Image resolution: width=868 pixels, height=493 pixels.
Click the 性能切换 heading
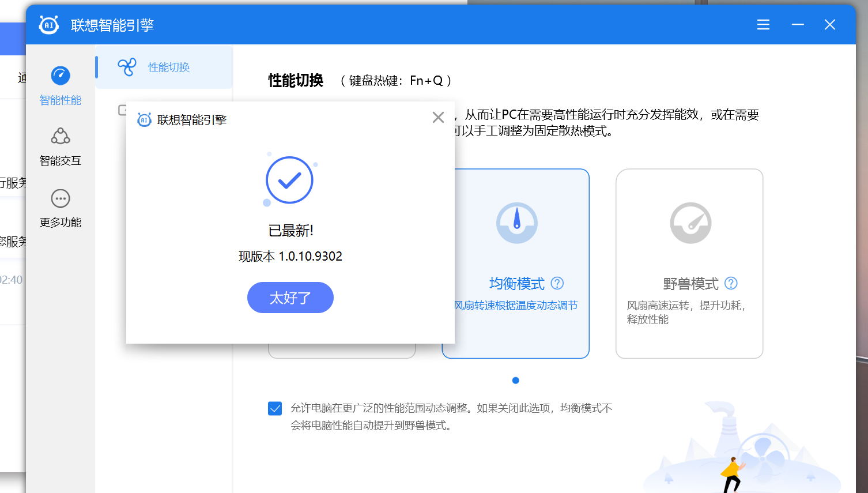coord(296,81)
